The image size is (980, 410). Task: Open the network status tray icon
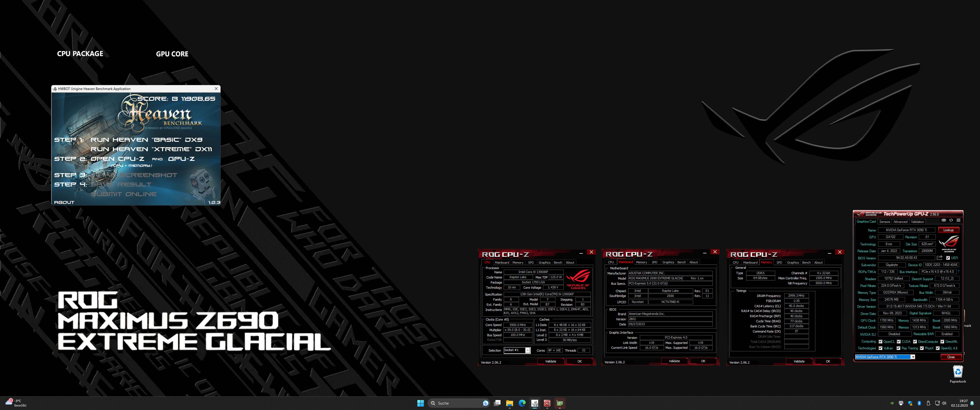click(x=937, y=403)
